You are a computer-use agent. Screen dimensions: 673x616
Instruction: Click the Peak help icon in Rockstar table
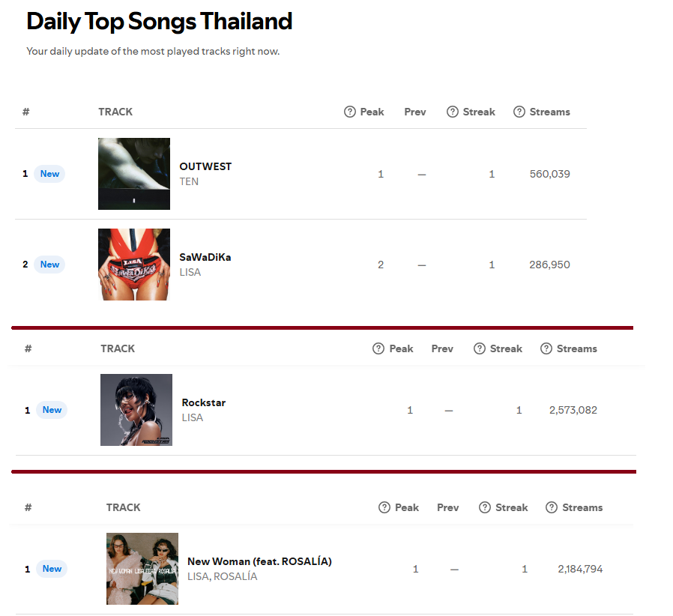tap(378, 348)
